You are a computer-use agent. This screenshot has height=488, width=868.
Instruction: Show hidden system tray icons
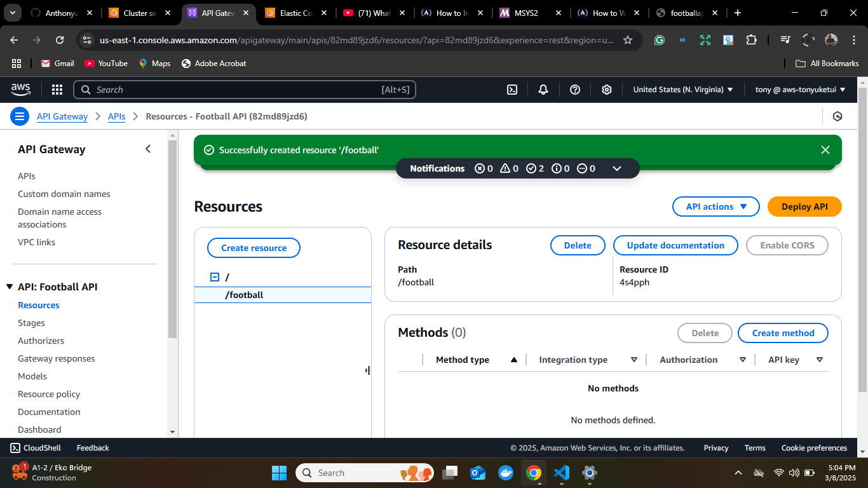tap(738, 473)
